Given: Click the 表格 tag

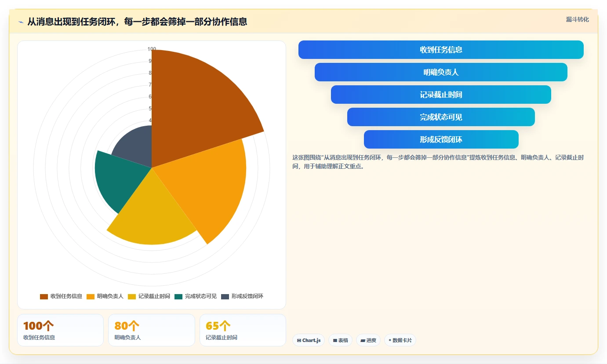Looking at the screenshot, I should point(340,340).
